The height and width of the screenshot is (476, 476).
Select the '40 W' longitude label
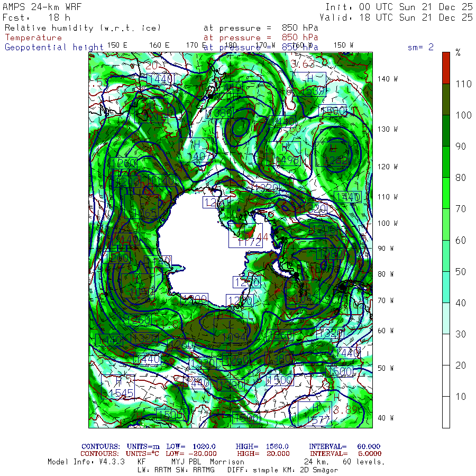(385, 418)
